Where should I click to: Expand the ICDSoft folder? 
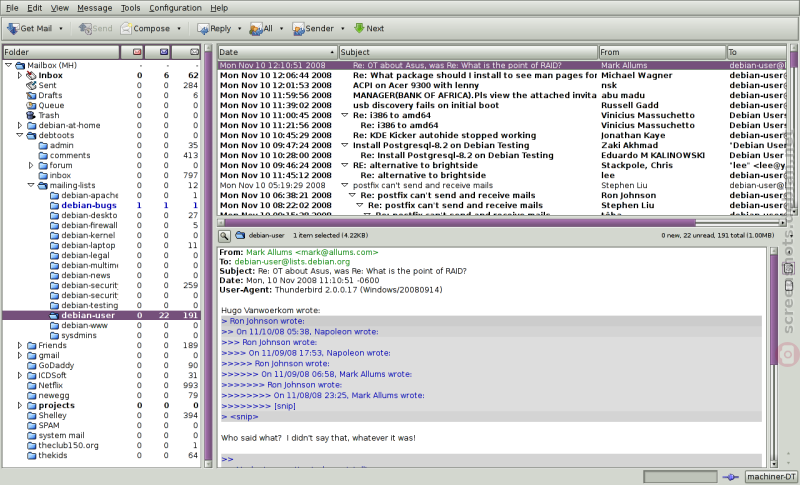click(20, 375)
